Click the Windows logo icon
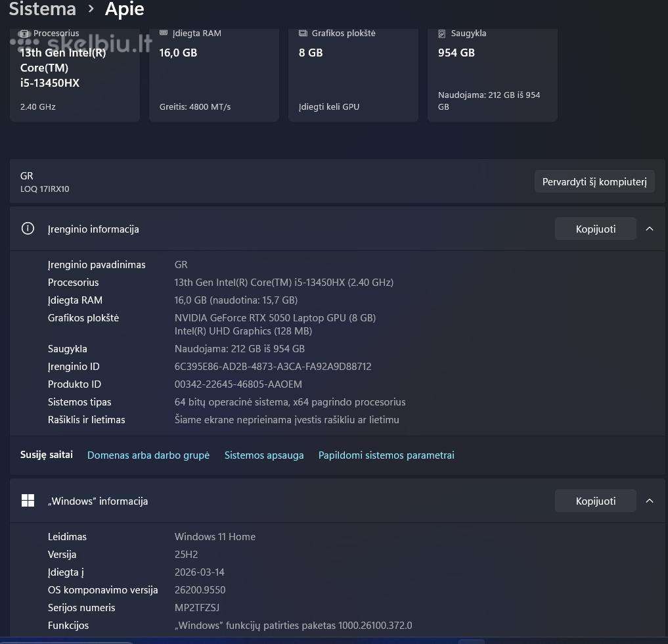The width and height of the screenshot is (668, 644). [x=28, y=500]
